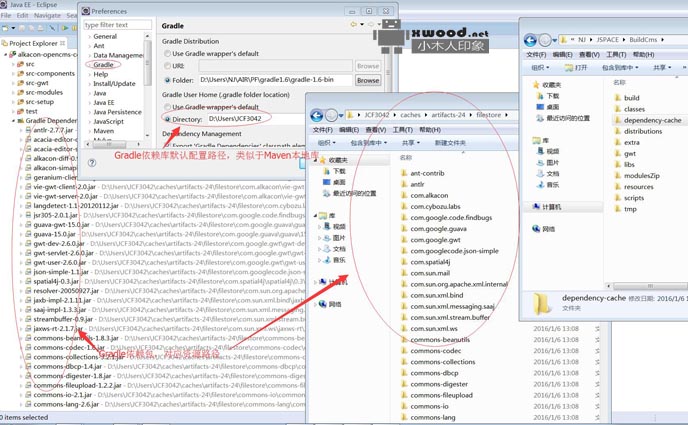Click Browse button next to Folder path
The image size is (688, 425).
pos(368,80)
